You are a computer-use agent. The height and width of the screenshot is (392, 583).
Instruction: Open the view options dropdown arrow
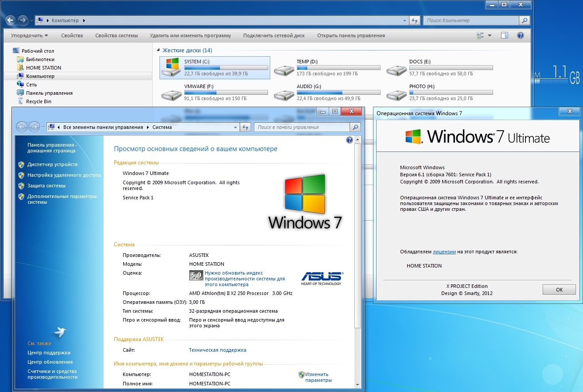coord(490,35)
